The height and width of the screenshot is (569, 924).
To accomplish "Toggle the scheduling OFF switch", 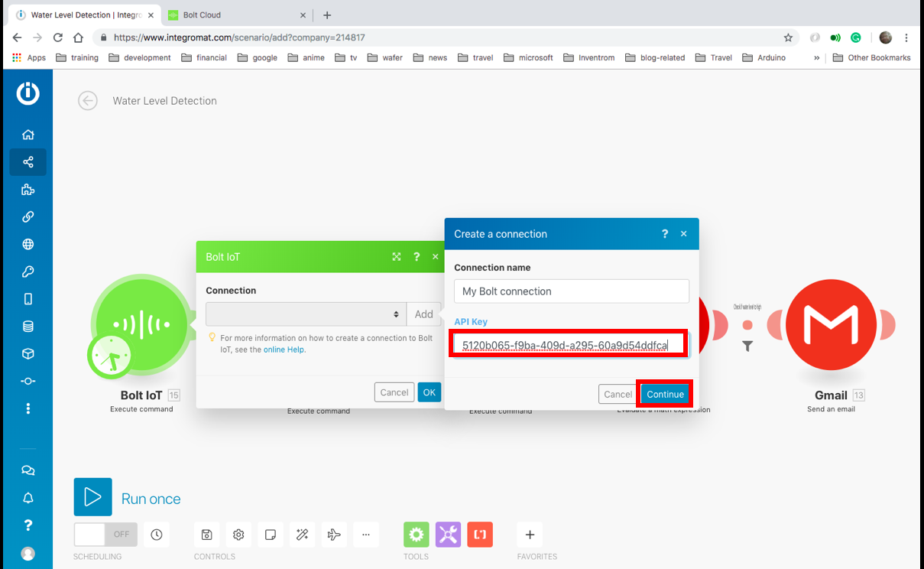I will click(105, 535).
